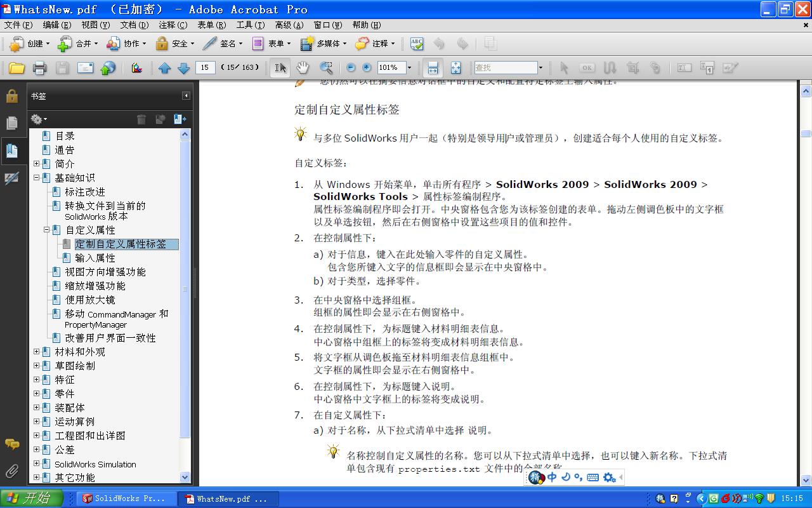
Task: Go to previous page with up arrow
Action: pos(165,68)
